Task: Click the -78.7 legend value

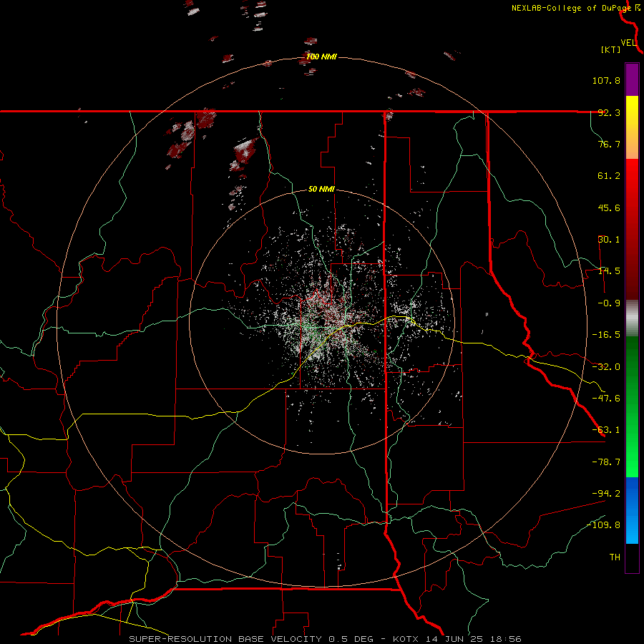Action: pyautogui.click(x=606, y=462)
